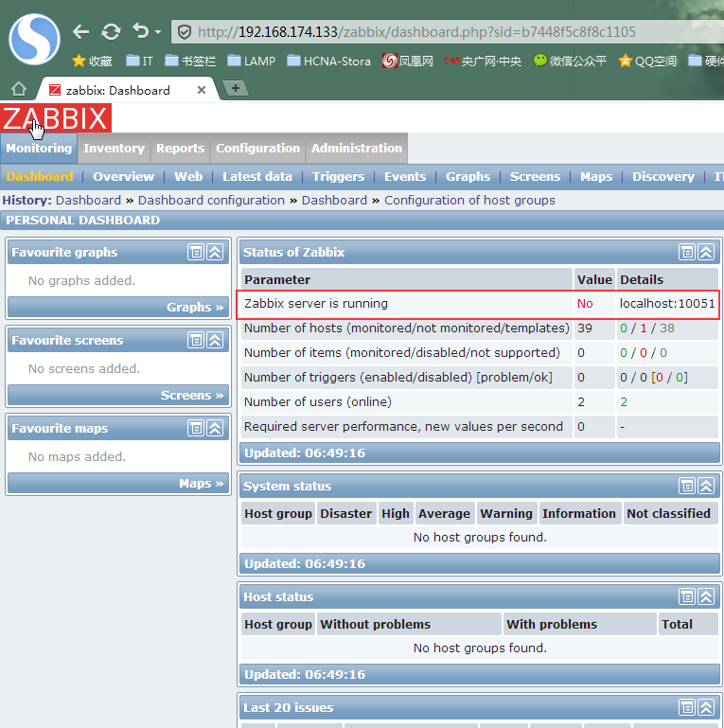Screen dimensions: 724x728
Task: Open the System status widget menu icon
Action: coord(687,486)
